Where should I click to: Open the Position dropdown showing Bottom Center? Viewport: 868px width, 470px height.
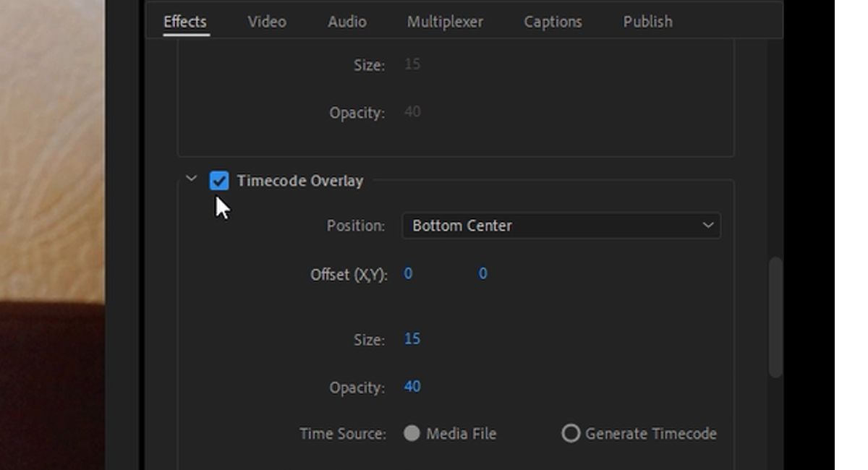click(x=561, y=225)
